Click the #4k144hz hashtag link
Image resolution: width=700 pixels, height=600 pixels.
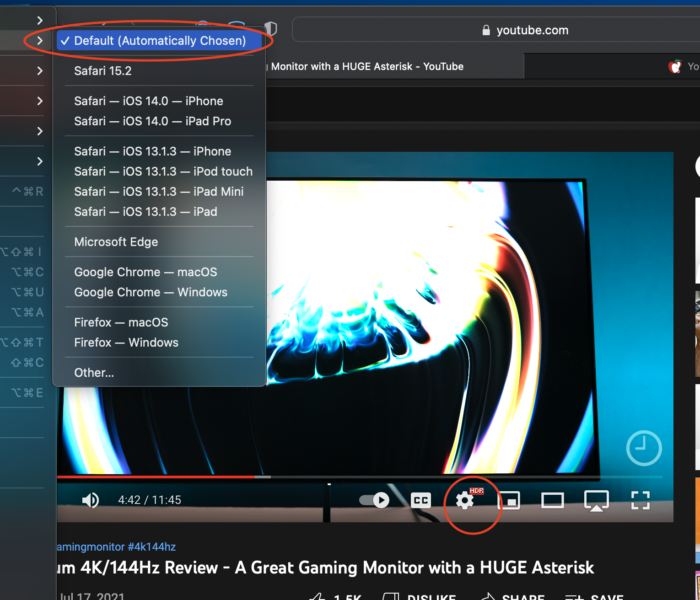(151, 547)
